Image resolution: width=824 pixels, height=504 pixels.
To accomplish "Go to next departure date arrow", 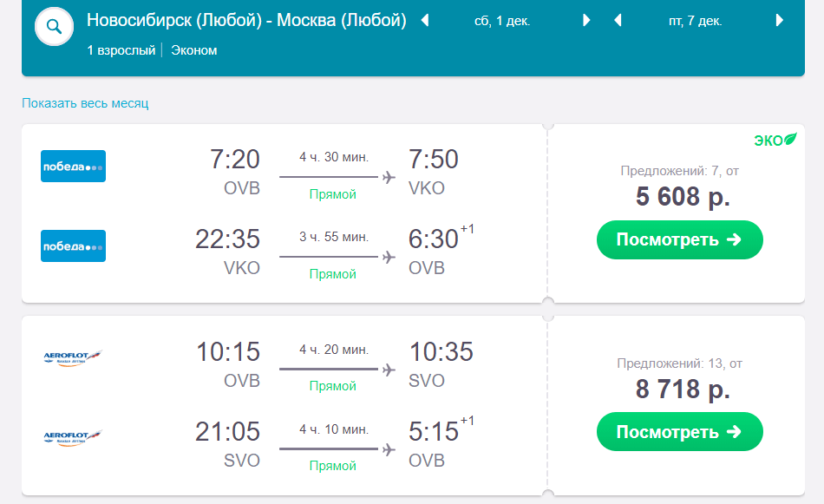I will tap(586, 21).
